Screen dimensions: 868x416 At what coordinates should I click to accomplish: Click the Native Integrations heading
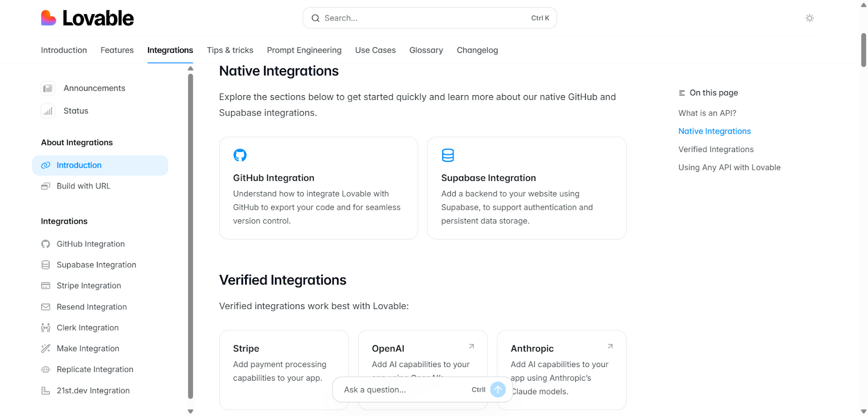279,71
